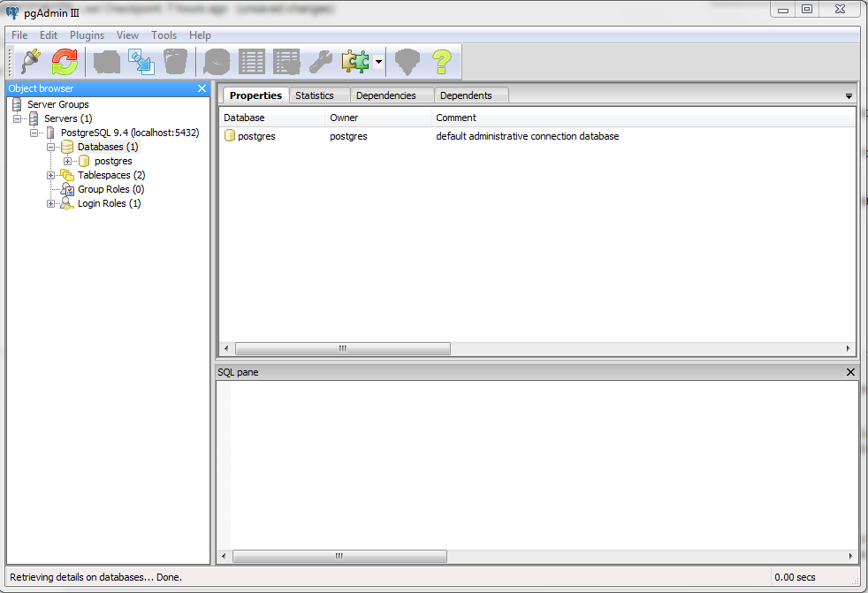The width and height of the screenshot is (868, 593).
Task: Select Tablespaces (2) in the tree
Action: pyautogui.click(x=111, y=175)
